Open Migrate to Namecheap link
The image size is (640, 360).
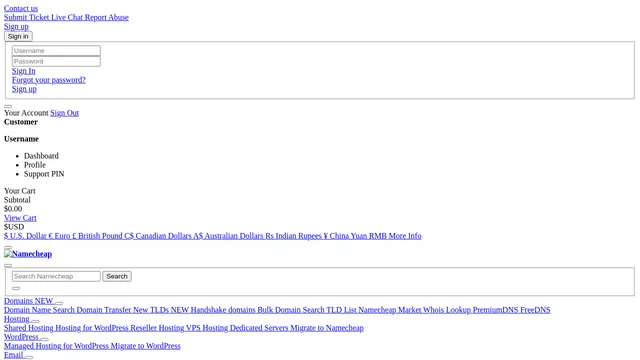[327, 328]
